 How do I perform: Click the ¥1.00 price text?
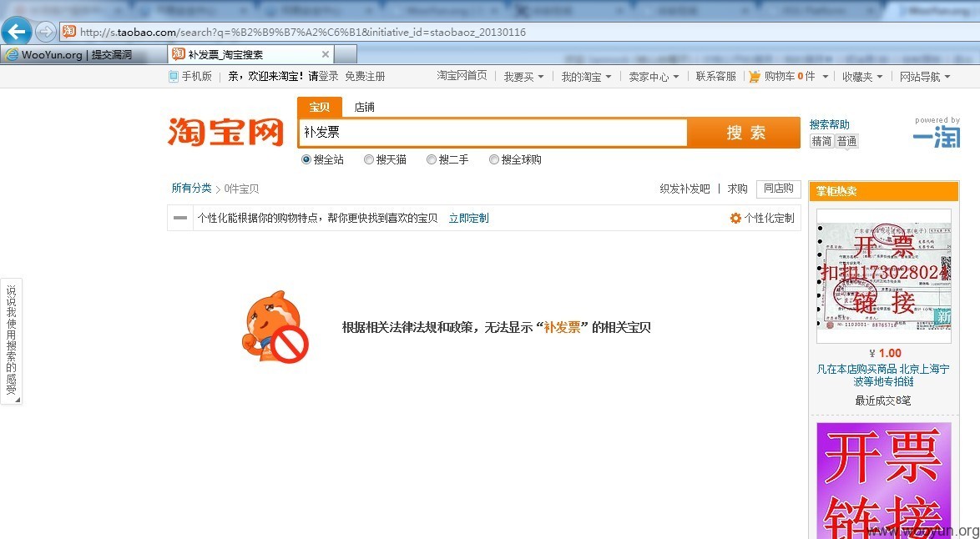pyautogui.click(x=884, y=353)
